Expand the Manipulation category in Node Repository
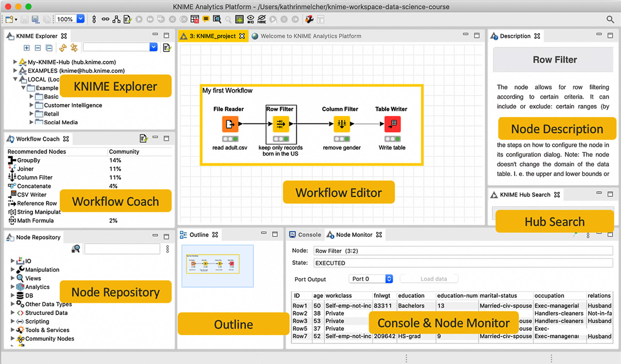Screen dimensions: 621x364 click(x=13, y=269)
